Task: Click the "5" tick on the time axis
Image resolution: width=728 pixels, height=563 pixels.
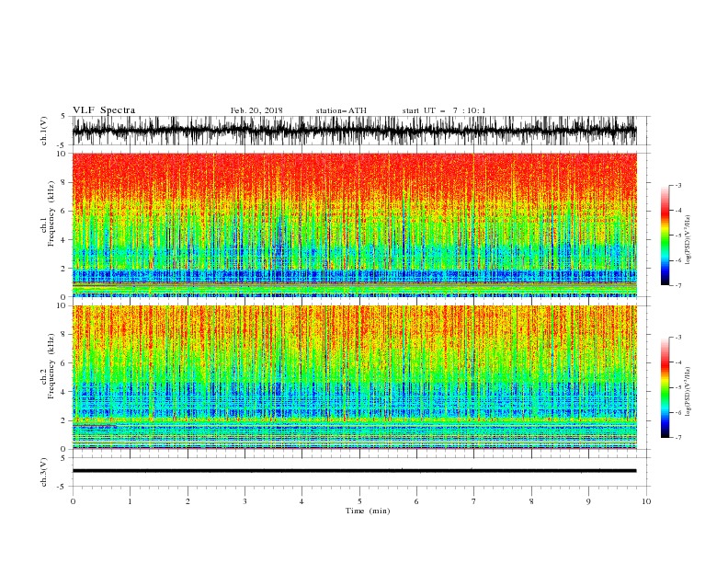Action: 359,501
